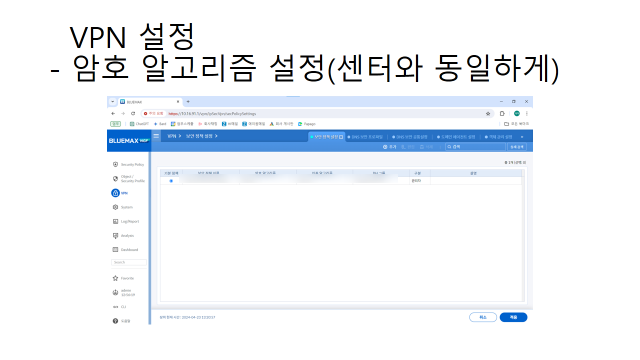The width and height of the screenshot is (640, 360).
Task: Open the browser three-dot menu
Action: [527, 113]
